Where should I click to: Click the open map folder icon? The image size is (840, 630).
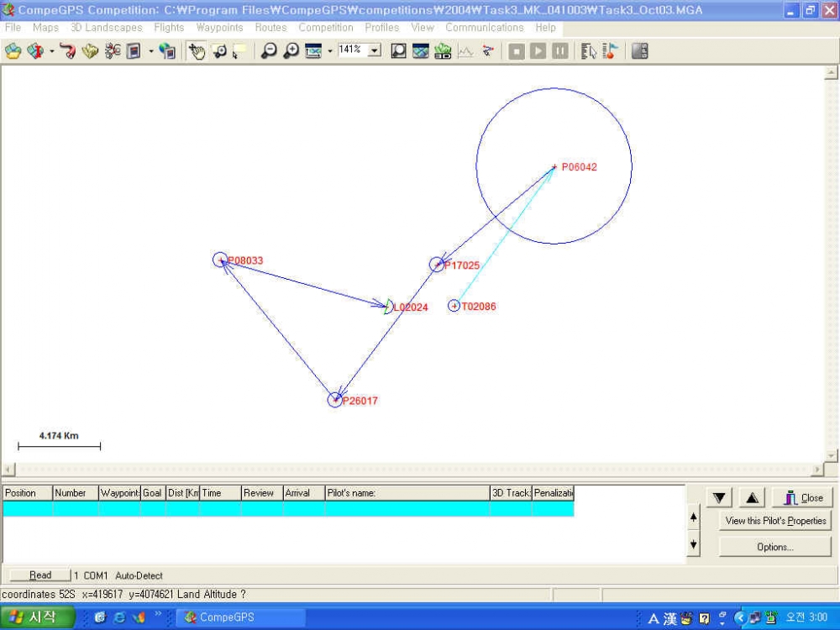13,51
